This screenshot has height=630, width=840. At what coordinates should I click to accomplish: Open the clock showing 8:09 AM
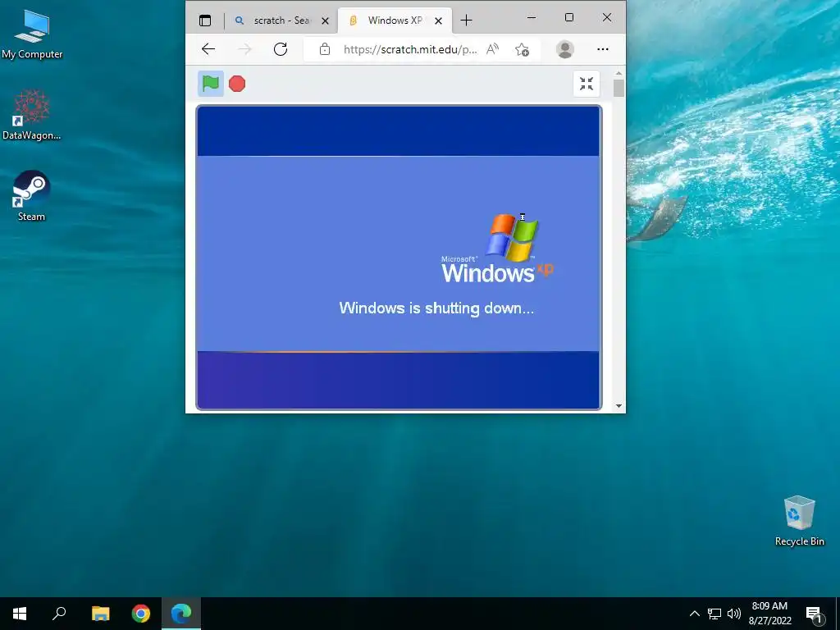tap(769, 614)
